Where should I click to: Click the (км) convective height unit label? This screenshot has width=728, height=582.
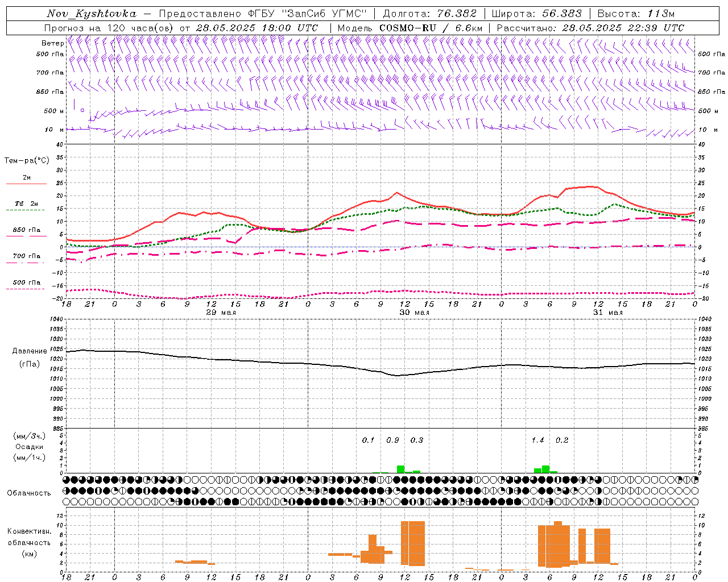tap(29, 554)
